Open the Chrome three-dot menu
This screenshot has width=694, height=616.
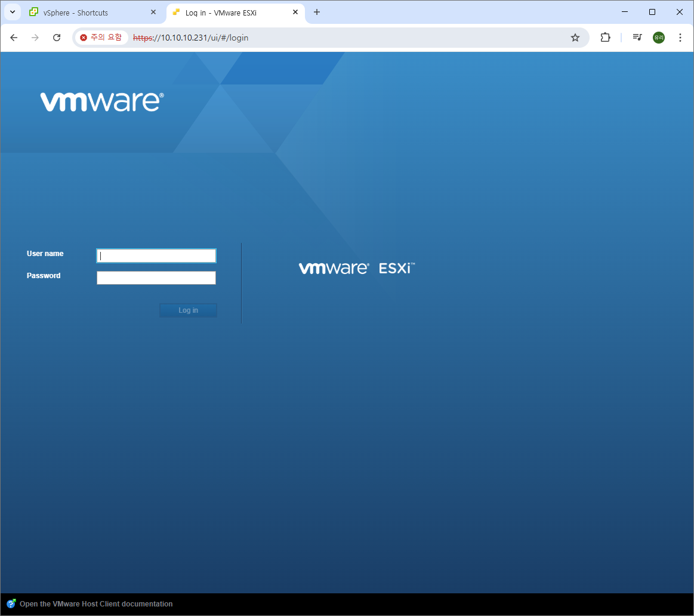(680, 38)
